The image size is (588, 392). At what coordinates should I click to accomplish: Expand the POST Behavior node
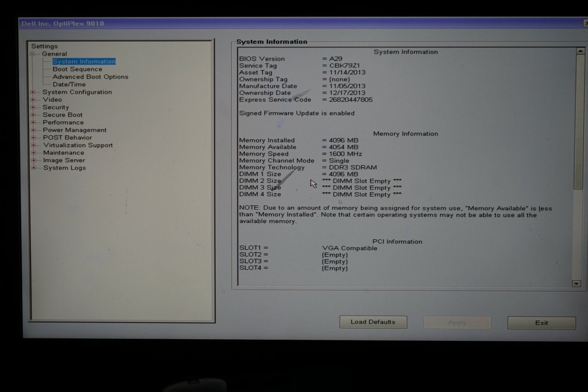coord(33,138)
